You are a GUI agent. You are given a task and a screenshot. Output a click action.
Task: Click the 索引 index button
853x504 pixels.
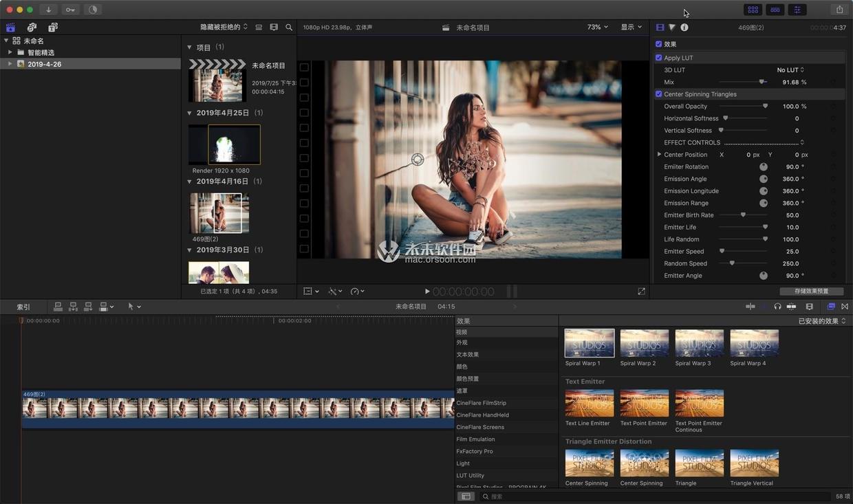tap(23, 307)
